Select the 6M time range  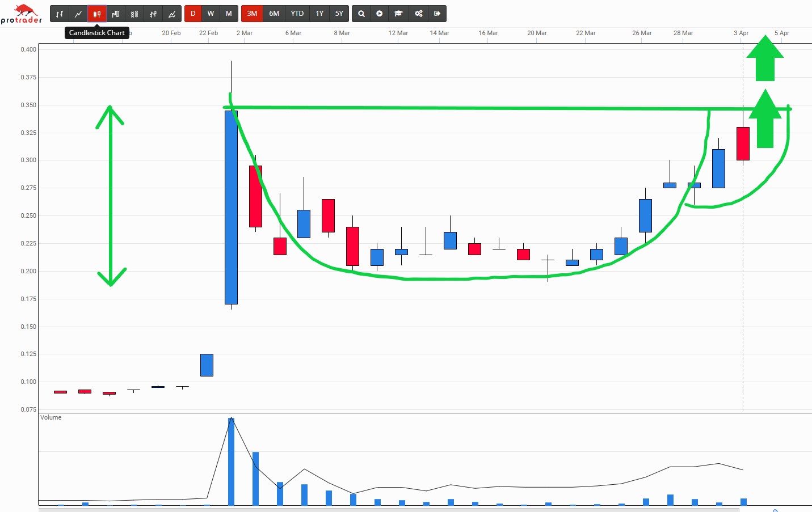click(274, 14)
